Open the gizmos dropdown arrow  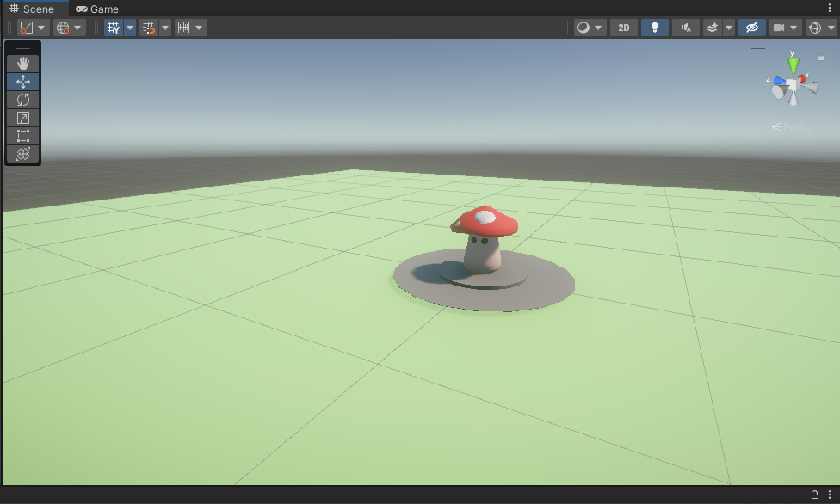click(x=831, y=28)
